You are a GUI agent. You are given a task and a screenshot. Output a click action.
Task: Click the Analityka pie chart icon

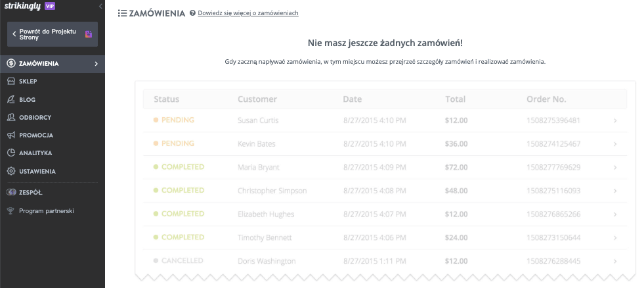[11, 153]
